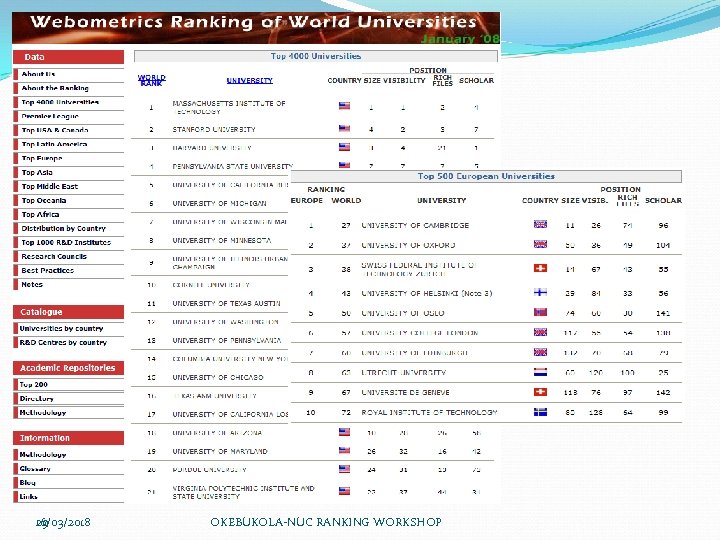Select Stanford University entry
The height and width of the screenshot is (540, 720).
click(214, 129)
